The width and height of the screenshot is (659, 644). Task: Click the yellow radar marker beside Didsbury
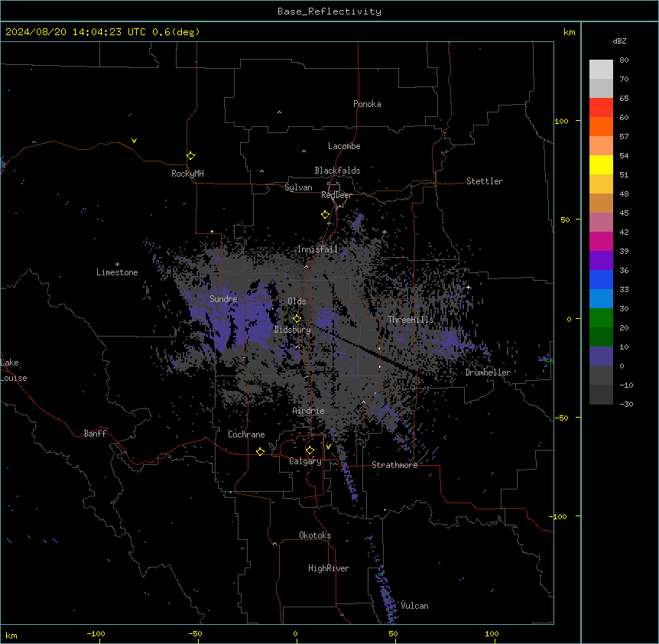coord(297,319)
